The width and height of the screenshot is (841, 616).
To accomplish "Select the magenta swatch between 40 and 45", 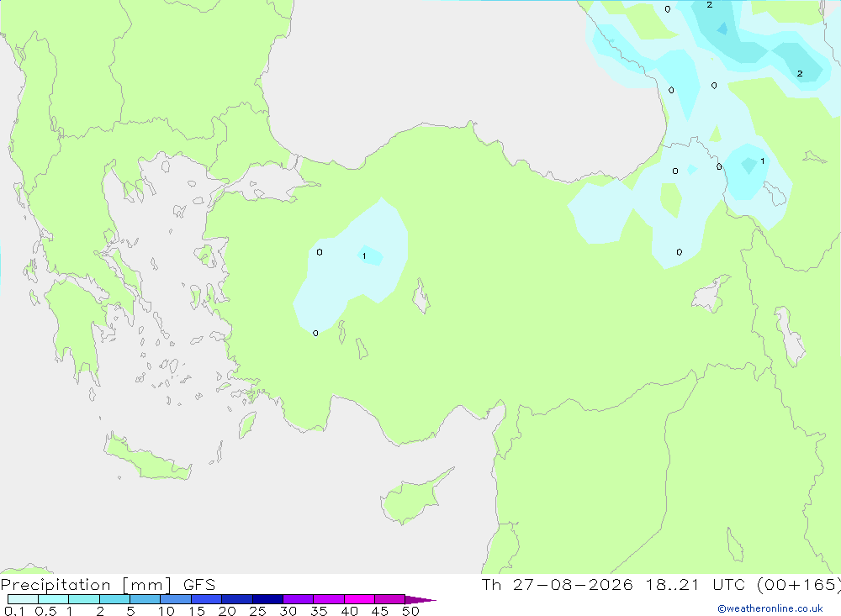I will [x=359, y=599].
